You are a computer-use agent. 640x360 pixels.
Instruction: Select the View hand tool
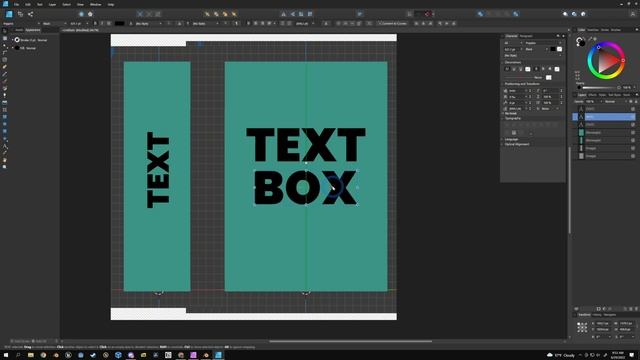[4, 160]
